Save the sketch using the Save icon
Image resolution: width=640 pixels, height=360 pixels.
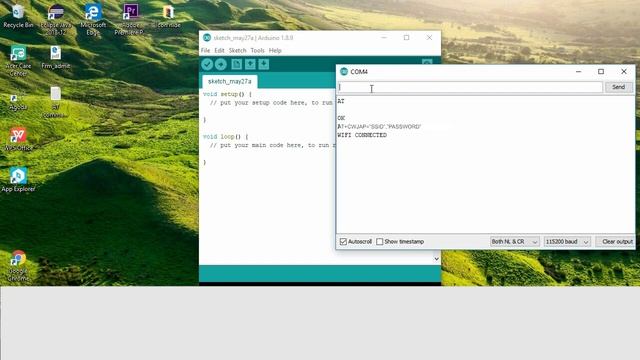pos(264,64)
